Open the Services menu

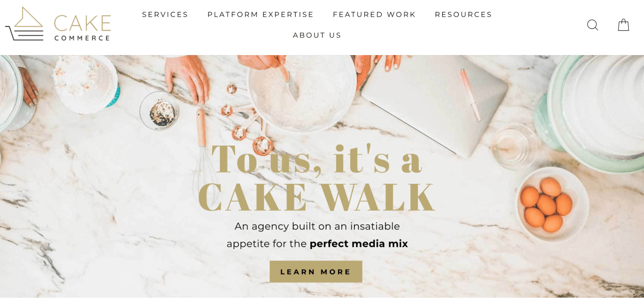tap(165, 15)
